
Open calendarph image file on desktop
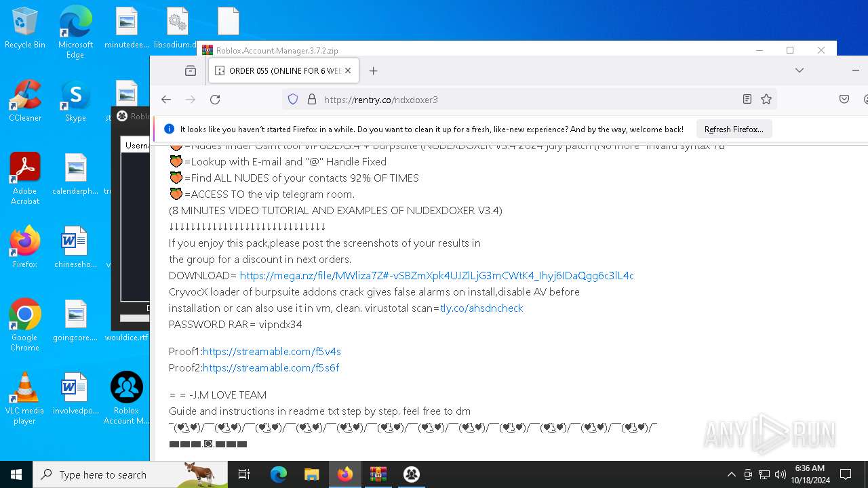(x=75, y=174)
